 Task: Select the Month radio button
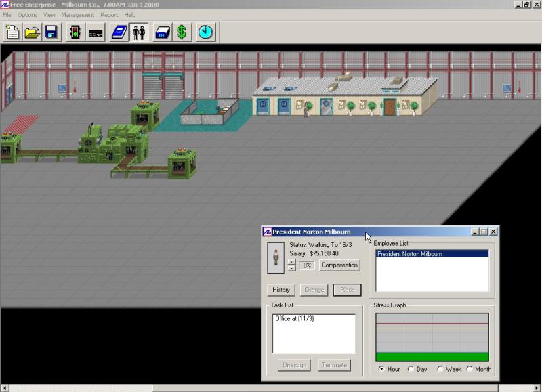point(470,369)
